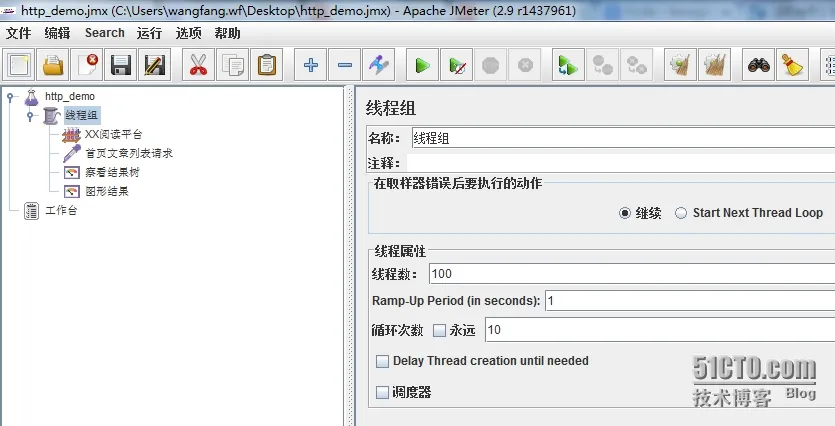Open the 编辑 menu
The height and width of the screenshot is (426, 835).
pos(57,33)
